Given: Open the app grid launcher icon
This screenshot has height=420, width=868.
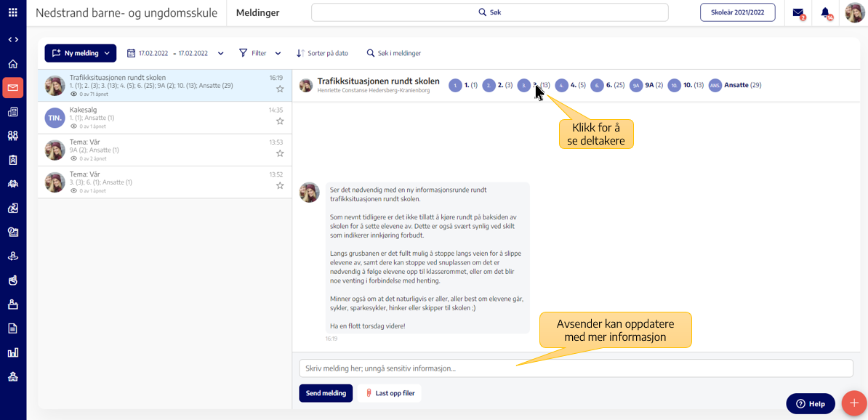Looking at the screenshot, I should (13, 12).
